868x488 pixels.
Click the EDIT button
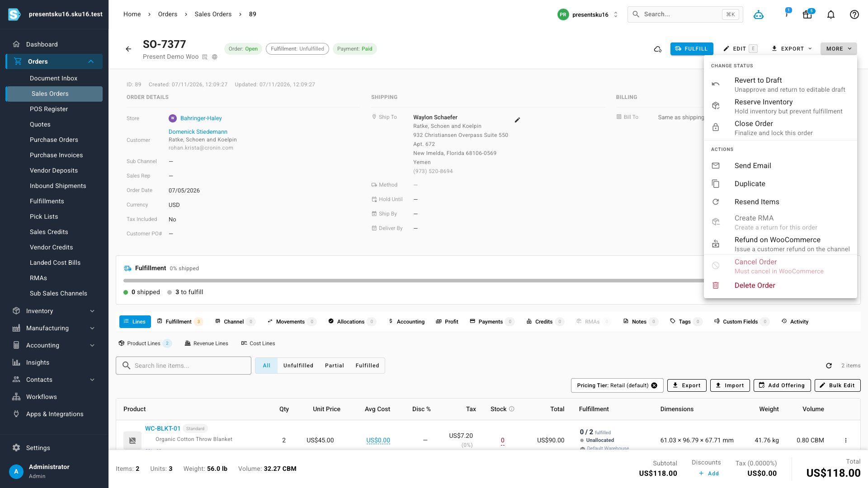(x=740, y=49)
